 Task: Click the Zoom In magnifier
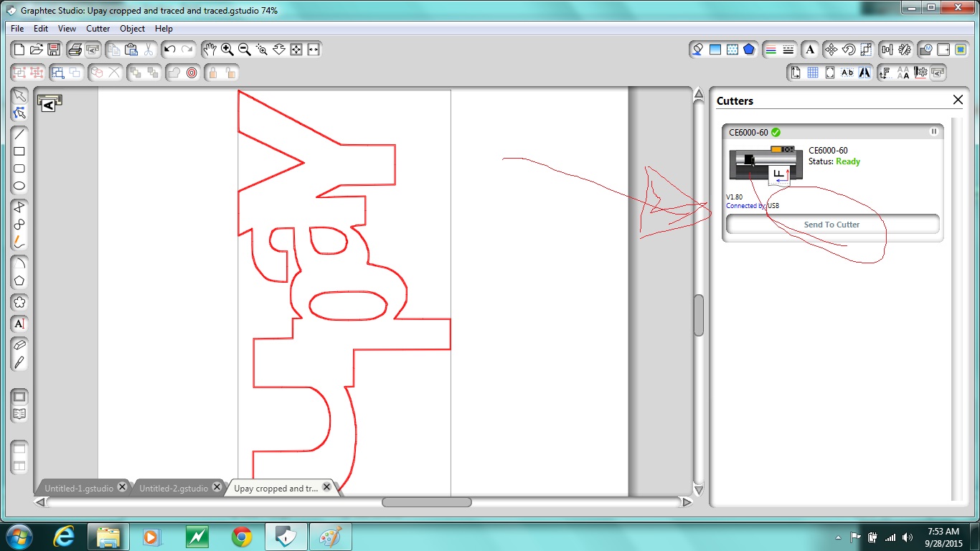(227, 50)
